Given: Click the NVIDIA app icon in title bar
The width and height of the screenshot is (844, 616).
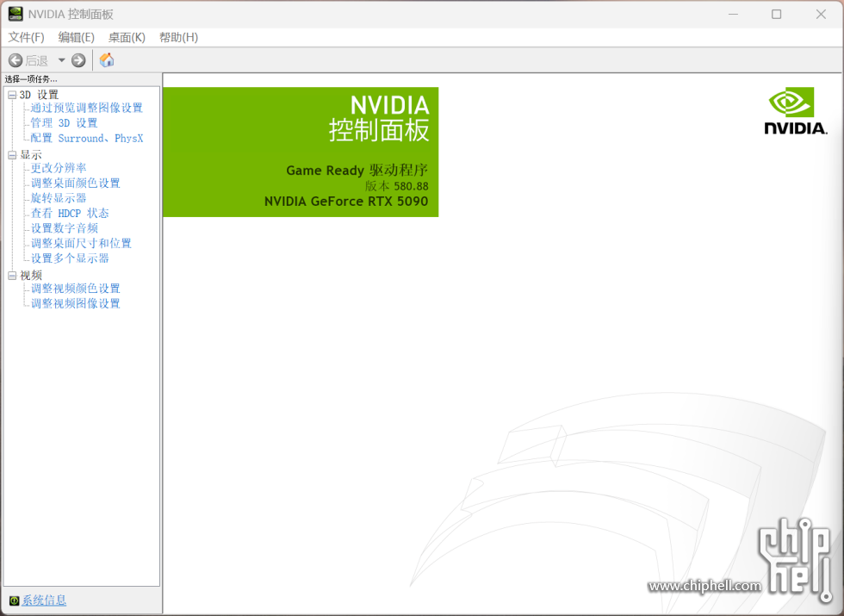Looking at the screenshot, I should (x=16, y=14).
